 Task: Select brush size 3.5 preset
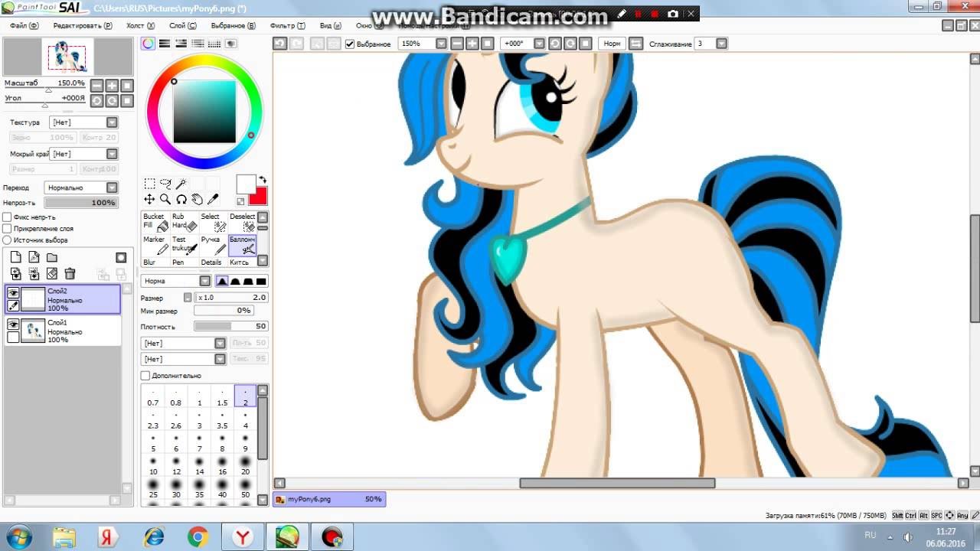coord(222,420)
